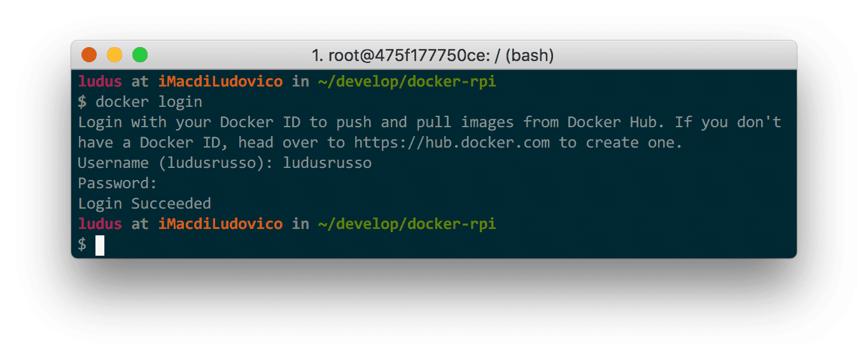Screen dimensions: 868x360
Task: Click 'iMacdiLudovico' hostname in the first prompt
Action: pos(220,81)
